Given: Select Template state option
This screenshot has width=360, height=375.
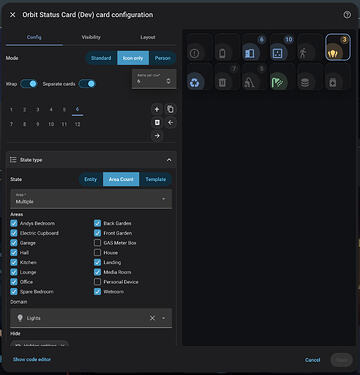Looking at the screenshot, I should point(156,179).
